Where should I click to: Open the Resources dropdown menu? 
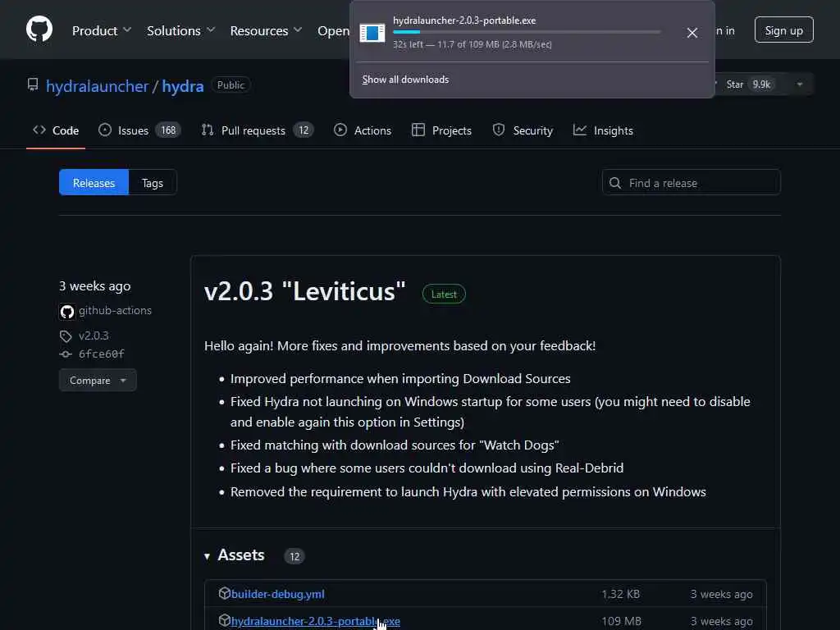point(267,30)
